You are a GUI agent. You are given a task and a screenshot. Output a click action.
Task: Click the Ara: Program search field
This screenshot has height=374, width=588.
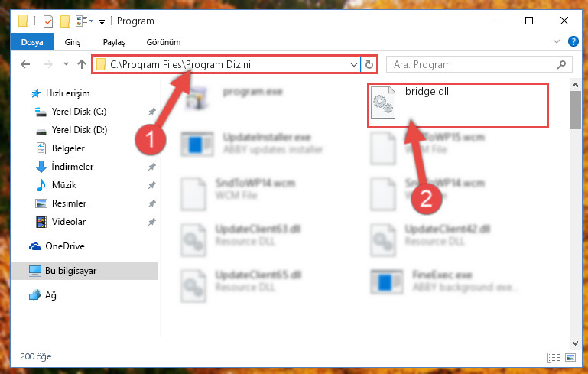pyautogui.click(x=473, y=64)
